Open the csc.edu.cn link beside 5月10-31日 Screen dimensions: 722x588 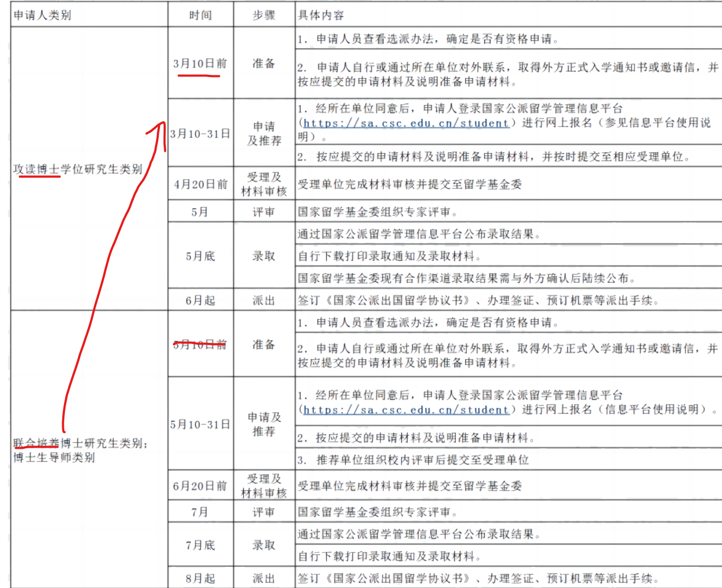point(406,410)
